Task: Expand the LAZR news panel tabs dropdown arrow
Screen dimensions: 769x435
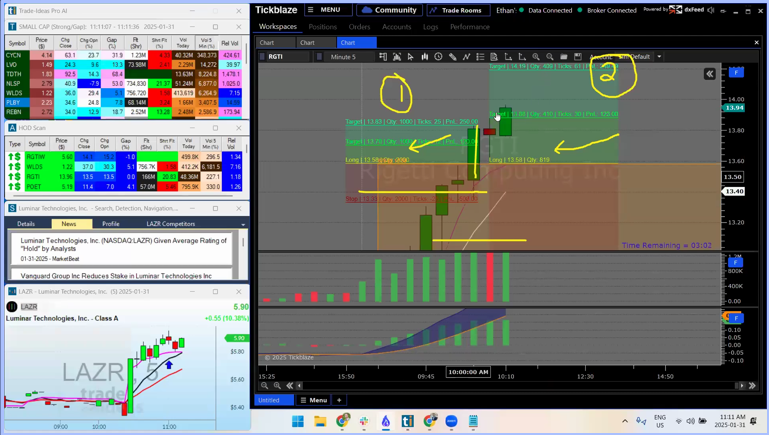Action: click(x=243, y=224)
